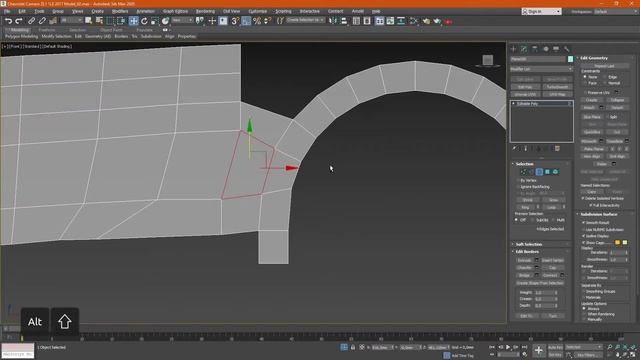Toggle Smooth Result checkbox
640x360 pixels.
(584, 223)
